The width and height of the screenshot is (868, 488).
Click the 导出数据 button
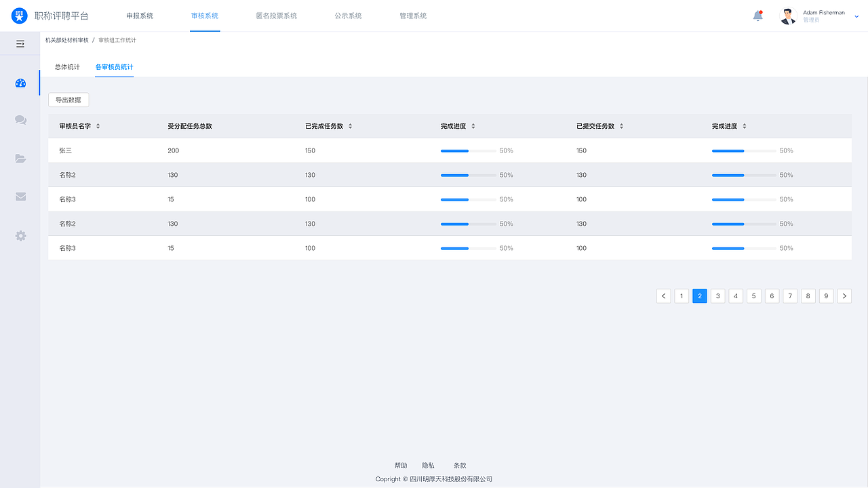(x=68, y=100)
